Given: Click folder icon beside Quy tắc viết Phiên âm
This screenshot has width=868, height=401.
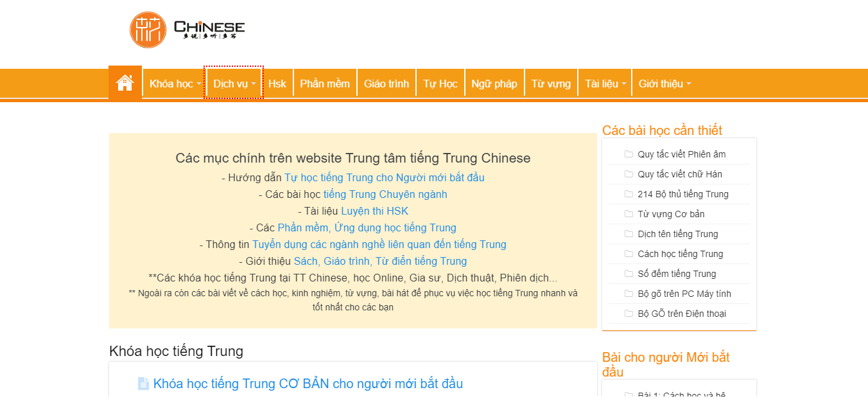Looking at the screenshot, I should coord(629,154).
